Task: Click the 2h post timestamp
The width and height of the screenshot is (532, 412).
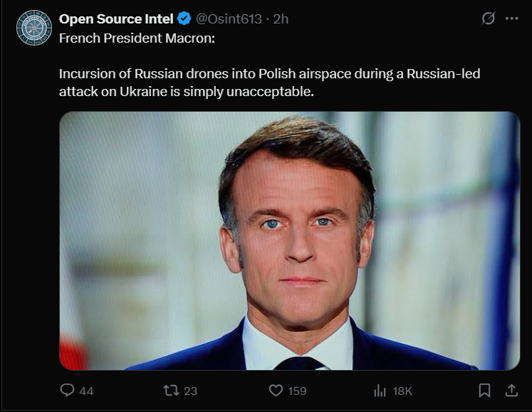Action: 280,19
